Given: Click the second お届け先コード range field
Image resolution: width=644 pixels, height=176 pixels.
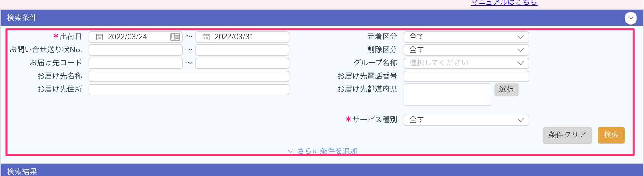Looking at the screenshot, I should tap(242, 63).
